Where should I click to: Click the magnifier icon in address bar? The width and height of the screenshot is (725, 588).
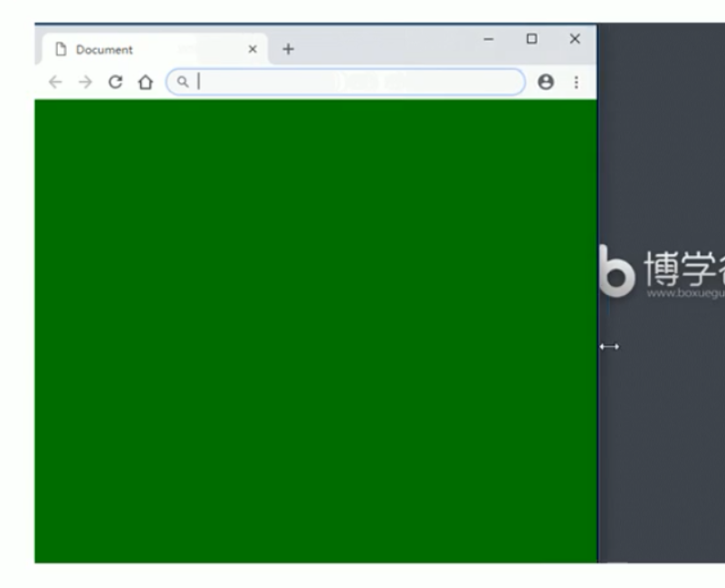183,82
